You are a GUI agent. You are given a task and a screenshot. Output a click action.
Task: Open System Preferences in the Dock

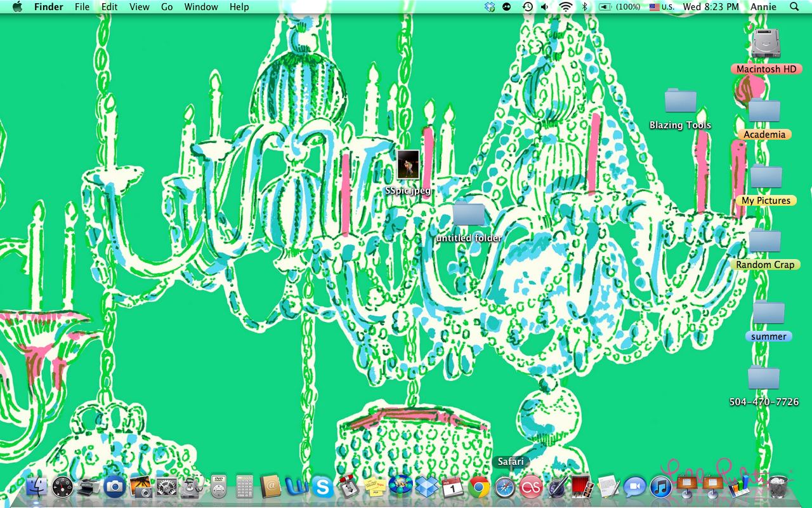(166, 488)
